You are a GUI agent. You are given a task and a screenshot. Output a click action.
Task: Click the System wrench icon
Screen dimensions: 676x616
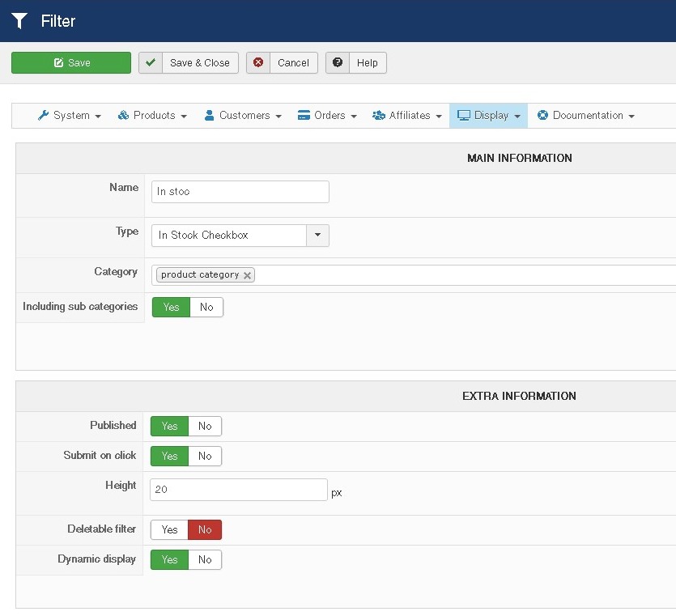(44, 116)
